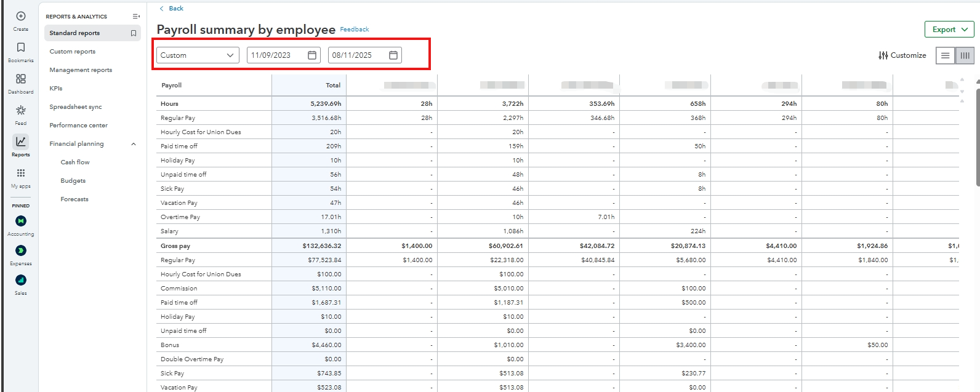Switch to column view icon
This screenshot has height=392, width=980.
point(965,55)
